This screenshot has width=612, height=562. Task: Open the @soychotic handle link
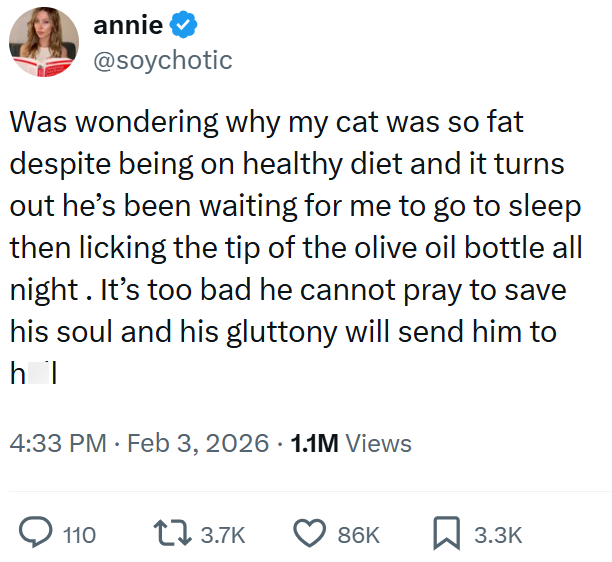[x=162, y=60]
